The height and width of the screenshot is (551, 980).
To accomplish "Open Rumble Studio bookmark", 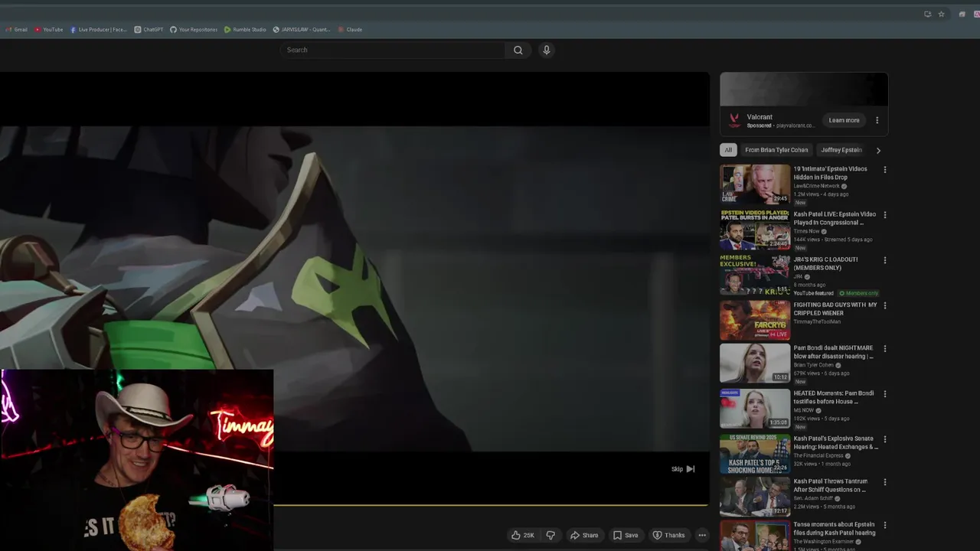I will pyautogui.click(x=245, y=29).
